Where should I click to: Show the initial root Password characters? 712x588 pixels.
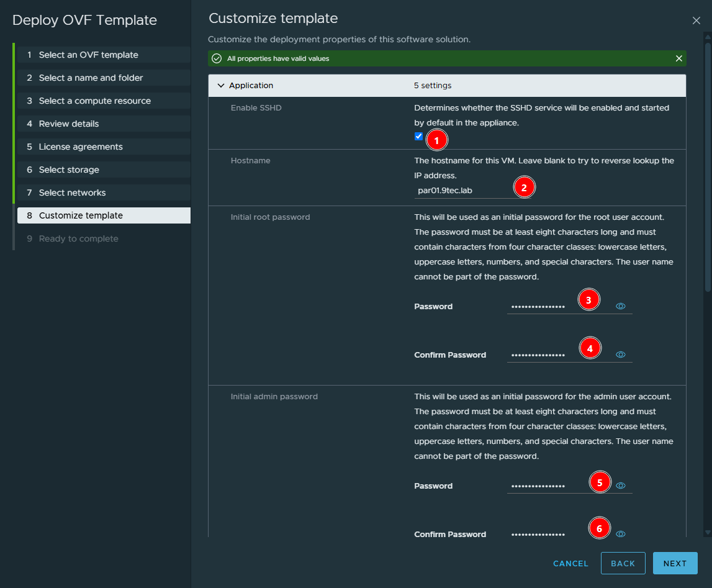click(620, 307)
